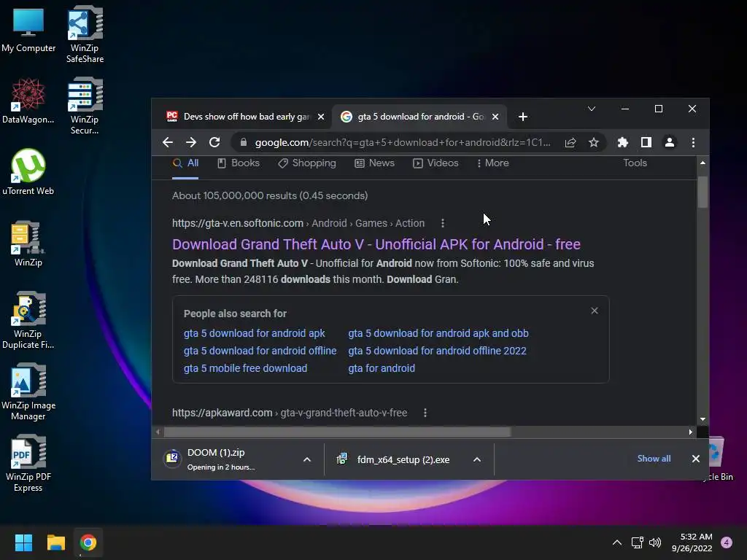Expand options for DOOM (1).zip download

pyautogui.click(x=307, y=459)
